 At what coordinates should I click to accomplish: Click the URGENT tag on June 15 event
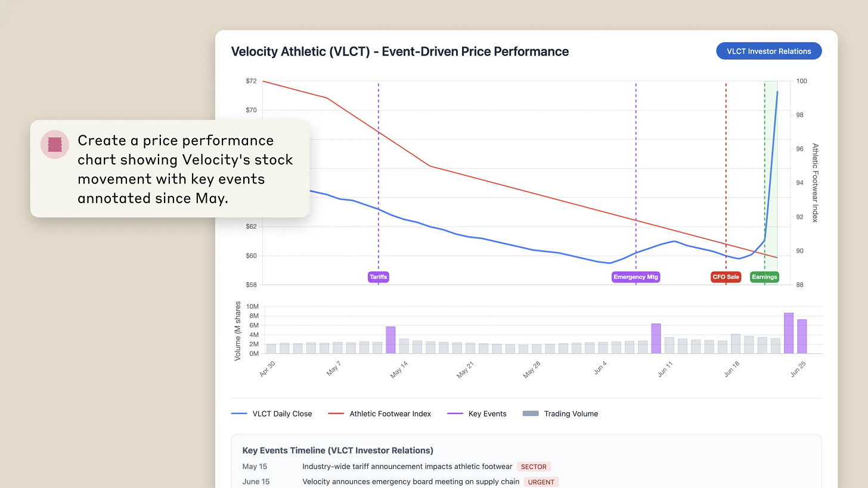point(541,482)
